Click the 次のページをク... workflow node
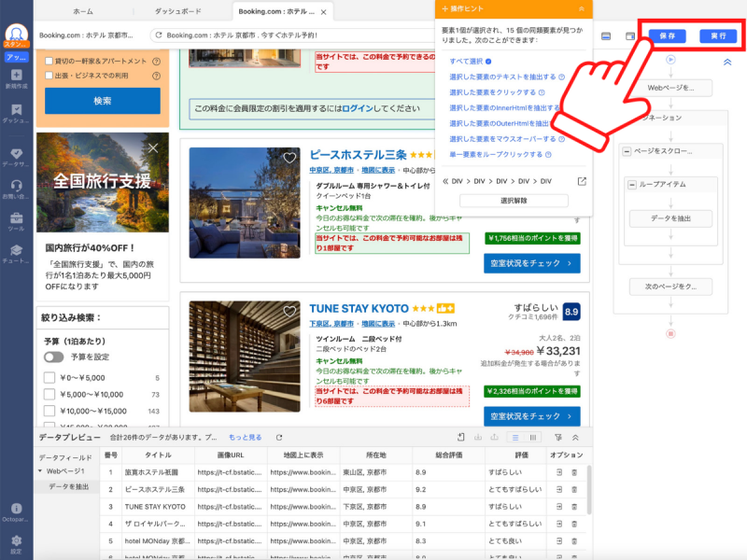Viewport: 747px width, 560px height. click(670, 287)
